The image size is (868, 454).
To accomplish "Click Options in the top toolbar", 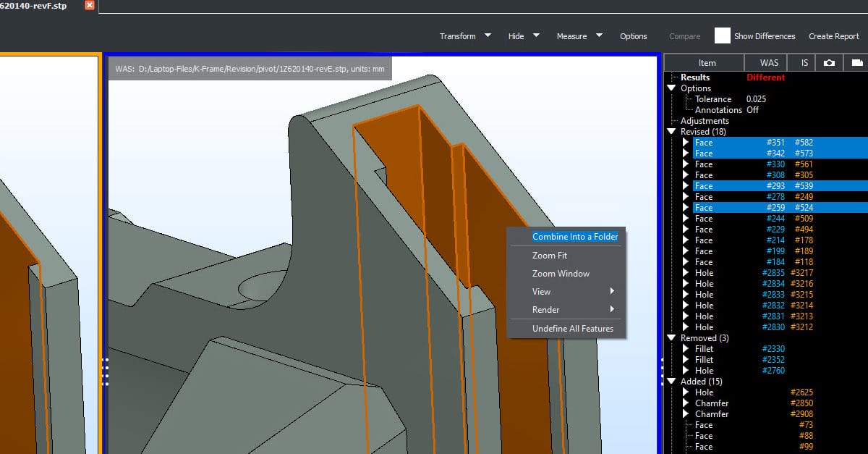I will (634, 35).
